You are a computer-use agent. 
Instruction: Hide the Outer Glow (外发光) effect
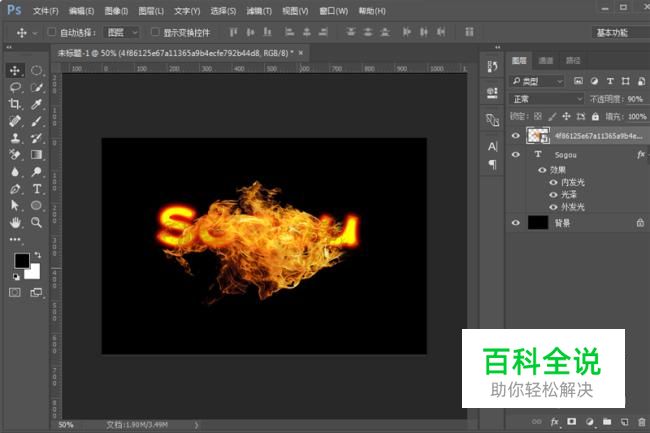coord(553,207)
